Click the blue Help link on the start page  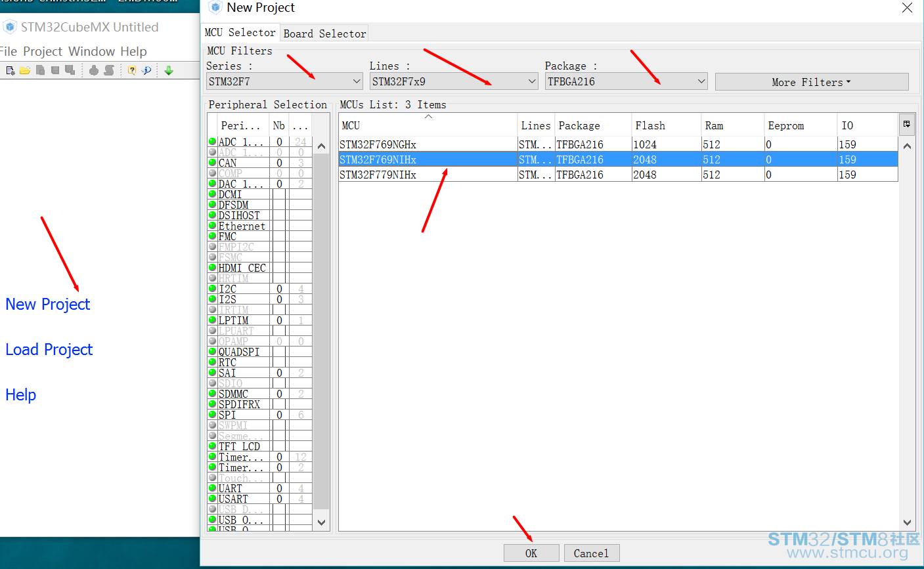[x=21, y=394]
